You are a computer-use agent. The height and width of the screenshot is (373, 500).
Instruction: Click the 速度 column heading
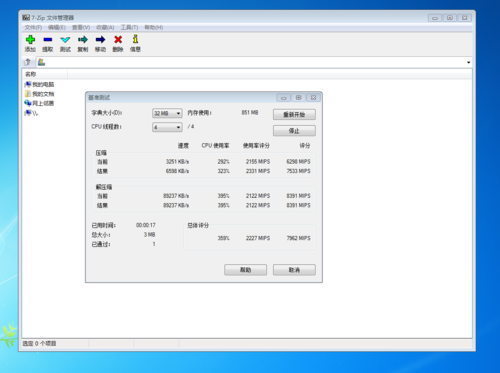tap(183, 145)
